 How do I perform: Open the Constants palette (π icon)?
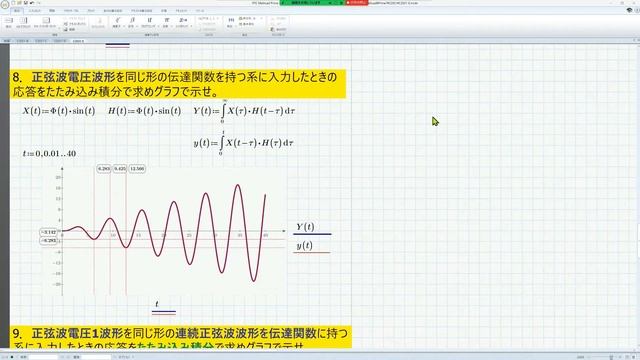coord(166,22)
